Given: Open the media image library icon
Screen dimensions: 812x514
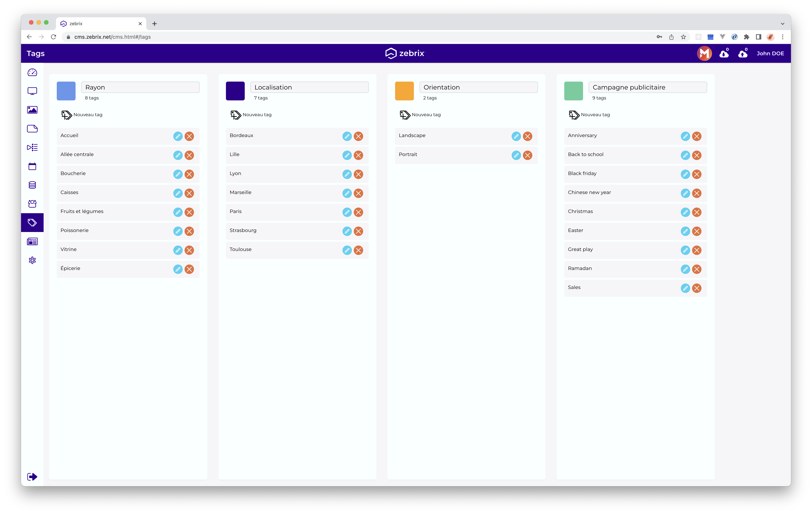Looking at the screenshot, I should click(32, 110).
